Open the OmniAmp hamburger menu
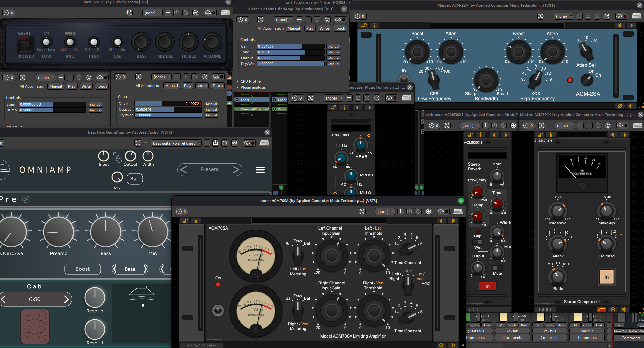Viewport: 644px width, 348px height. (260, 170)
